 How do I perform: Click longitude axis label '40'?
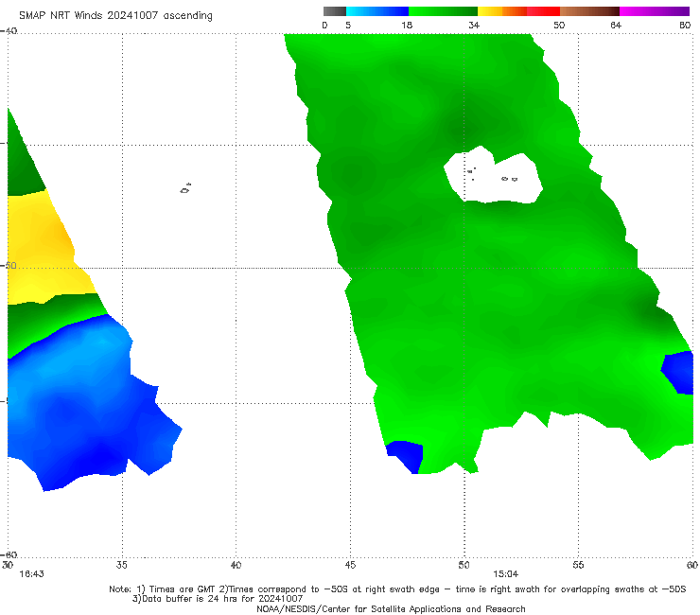tap(236, 565)
